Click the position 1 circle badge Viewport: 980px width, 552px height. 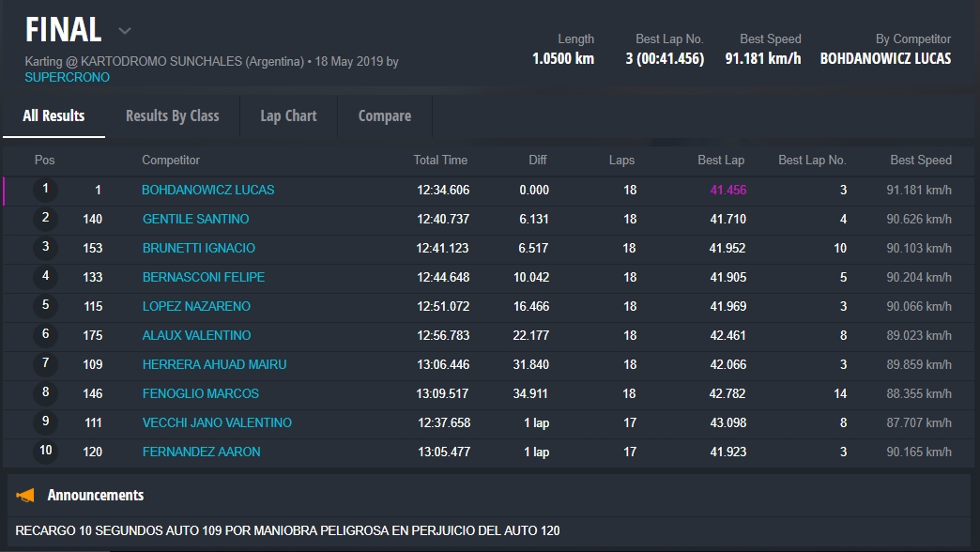tap(45, 190)
